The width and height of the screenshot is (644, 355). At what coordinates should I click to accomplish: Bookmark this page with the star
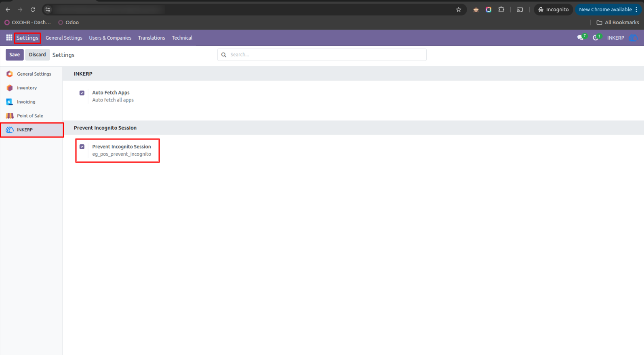pyautogui.click(x=459, y=9)
